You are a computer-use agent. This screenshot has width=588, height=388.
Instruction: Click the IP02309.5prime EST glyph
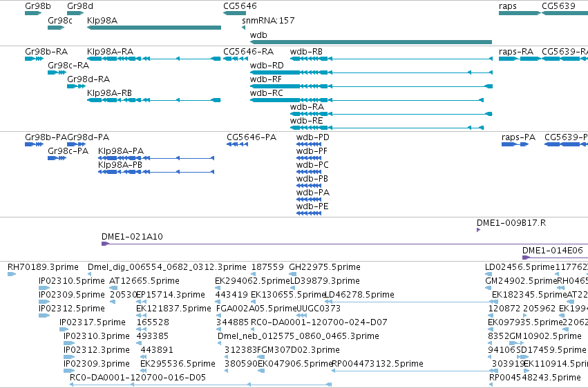tap(44, 302)
